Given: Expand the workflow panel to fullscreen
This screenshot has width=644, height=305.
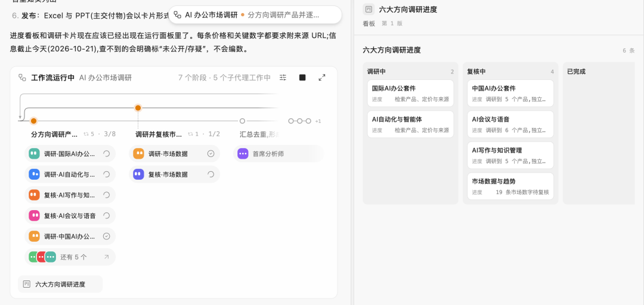Looking at the screenshot, I should click(x=322, y=77).
